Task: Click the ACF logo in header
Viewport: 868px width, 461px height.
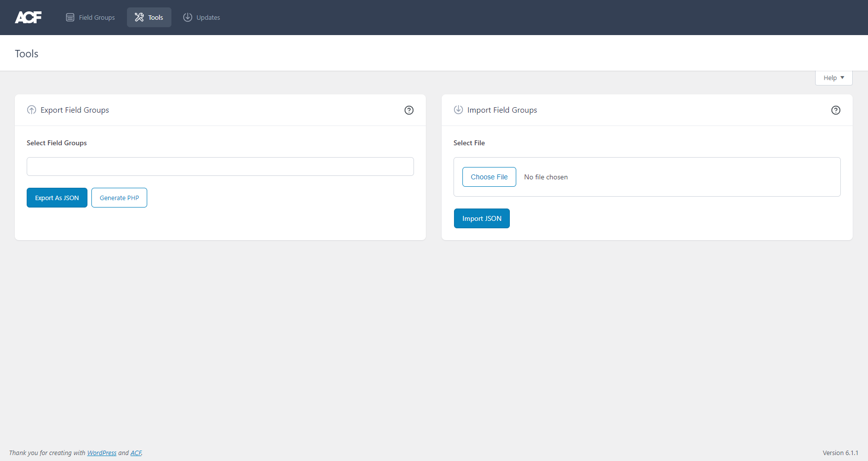Action: coord(28,17)
